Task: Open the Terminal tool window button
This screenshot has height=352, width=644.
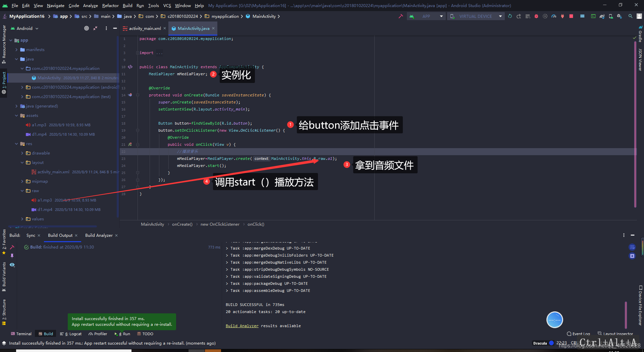Action: pyautogui.click(x=21, y=334)
